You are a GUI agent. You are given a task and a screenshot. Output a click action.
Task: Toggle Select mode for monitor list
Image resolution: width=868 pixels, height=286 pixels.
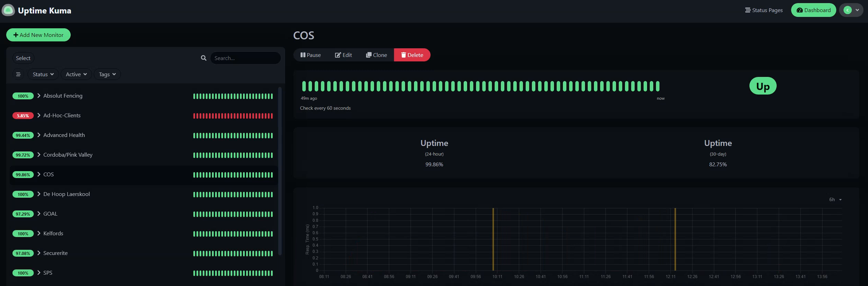pos(23,58)
